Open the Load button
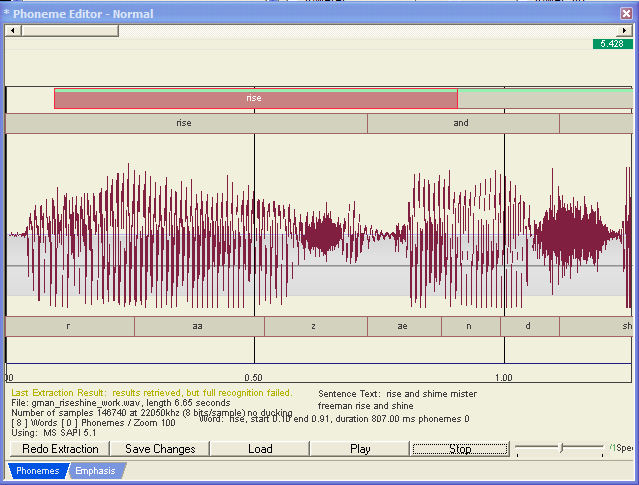This screenshot has width=639, height=485. [x=260, y=449]
